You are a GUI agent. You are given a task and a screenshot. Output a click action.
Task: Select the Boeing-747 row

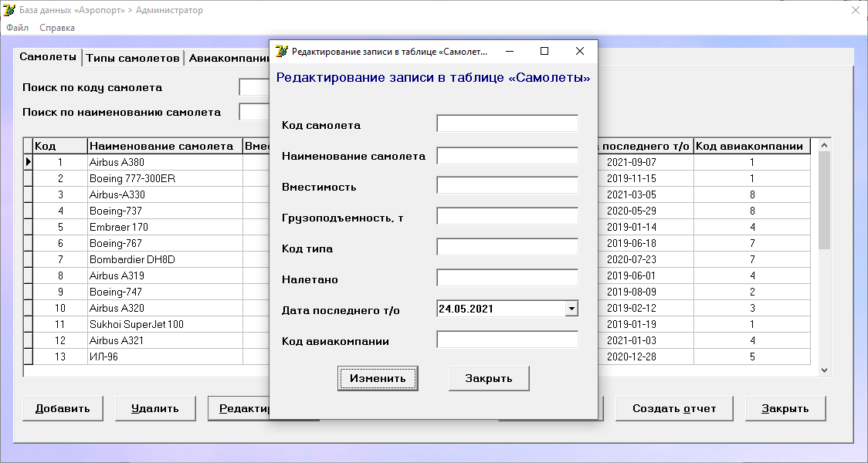165,292
